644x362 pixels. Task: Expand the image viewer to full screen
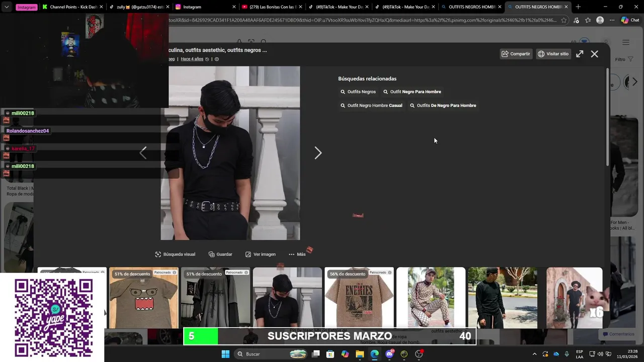(x=580, y=54)
